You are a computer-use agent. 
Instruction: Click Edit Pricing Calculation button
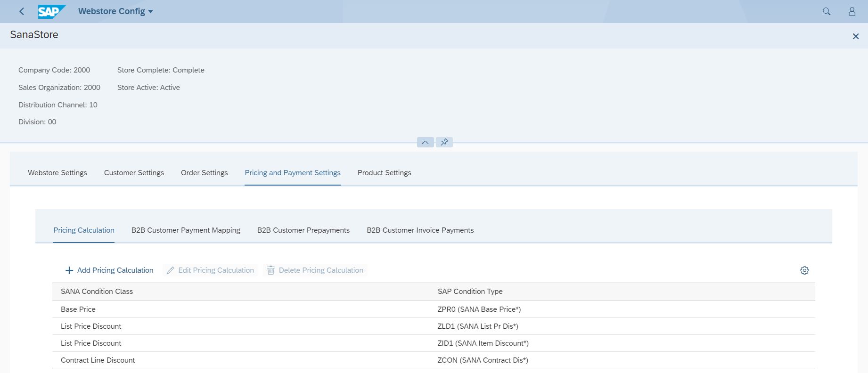click(x=210, y=270)
